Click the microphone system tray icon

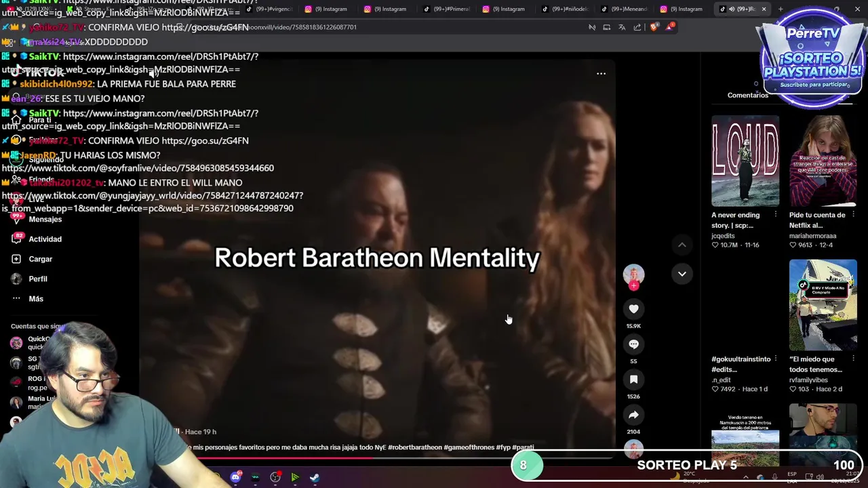pos(774,477)
